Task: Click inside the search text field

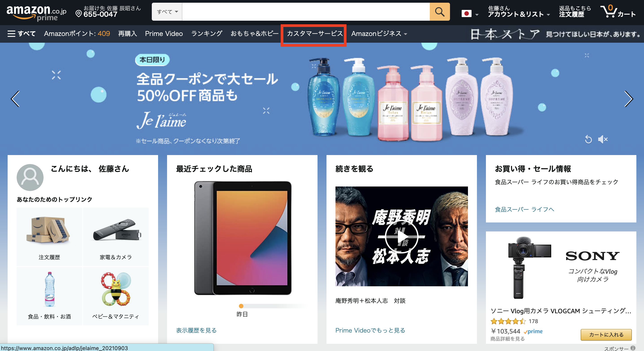Action: (306, 12)
